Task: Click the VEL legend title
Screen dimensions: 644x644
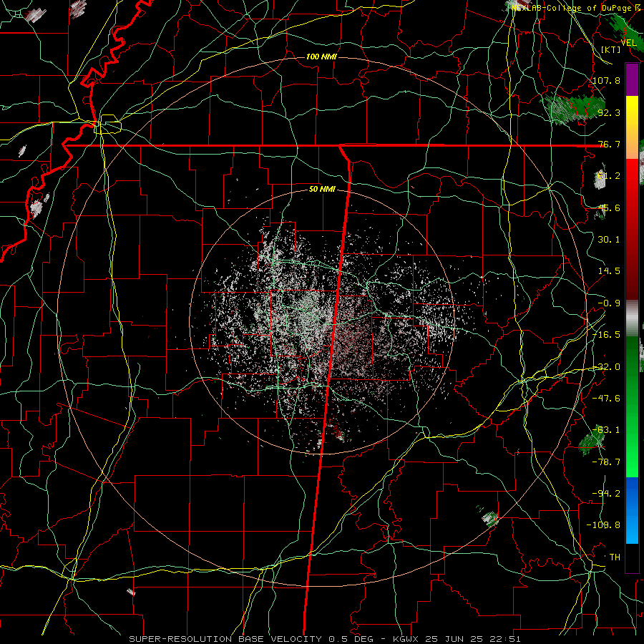Action: 628,43
